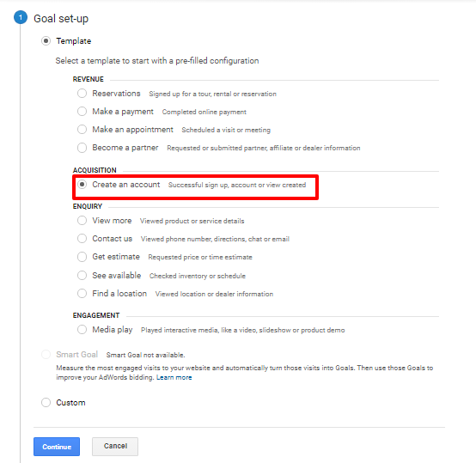Select the Custom goal option
The width and height of the screenshot is (476, 463).
46,403
